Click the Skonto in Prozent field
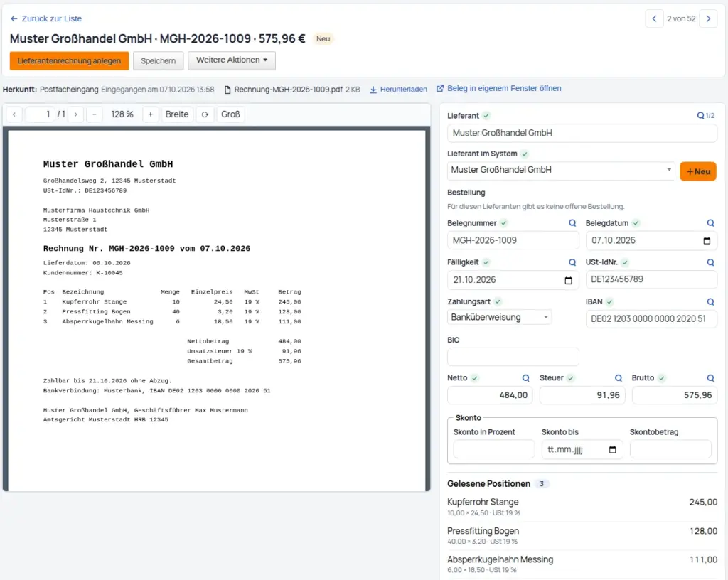 [494, 450]
